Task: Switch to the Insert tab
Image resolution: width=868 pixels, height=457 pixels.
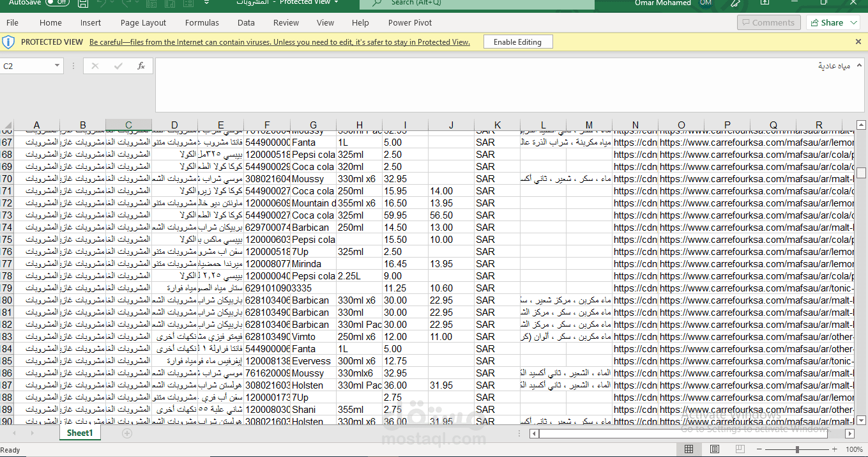Action: click(x=91, y=22)
